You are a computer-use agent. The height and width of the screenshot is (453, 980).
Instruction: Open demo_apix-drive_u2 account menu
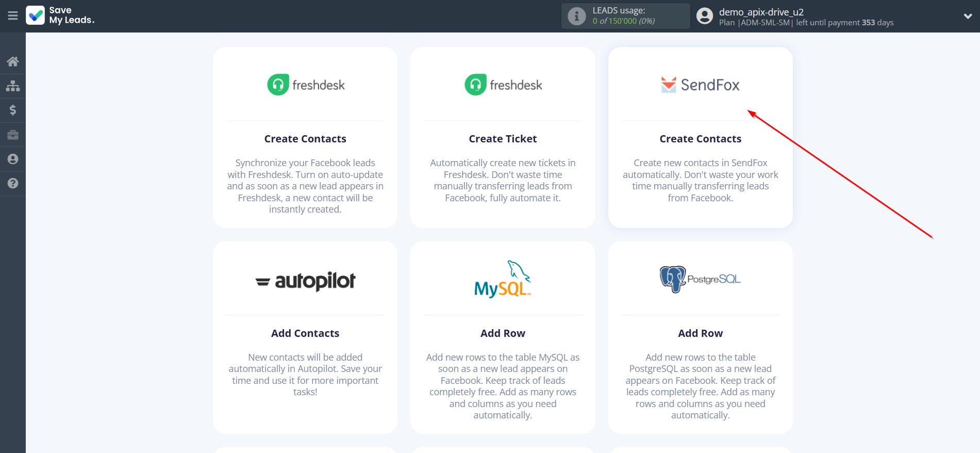pyautogui.click(x=761, y=12)
